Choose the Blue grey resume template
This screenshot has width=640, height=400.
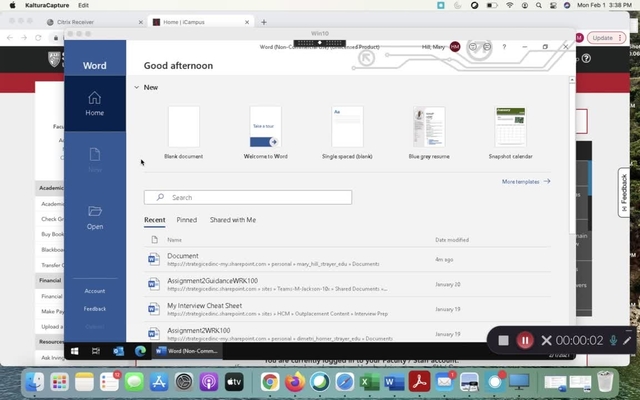click(x=429, y=133)
